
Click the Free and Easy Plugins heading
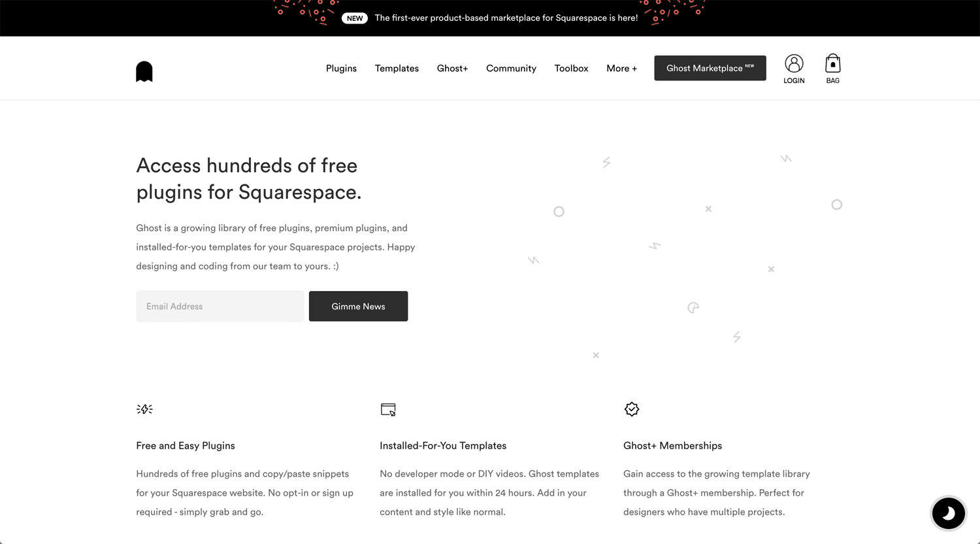(x=186, y=445)
